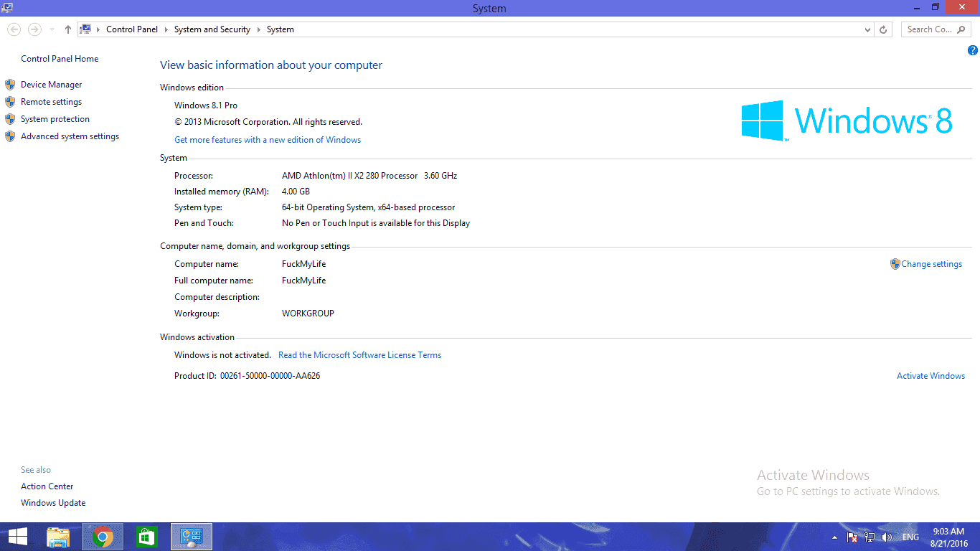The width and height of the screenshot is (980, 551).
Task: Go back with the Back arrow button
Action: pos(14,29)
